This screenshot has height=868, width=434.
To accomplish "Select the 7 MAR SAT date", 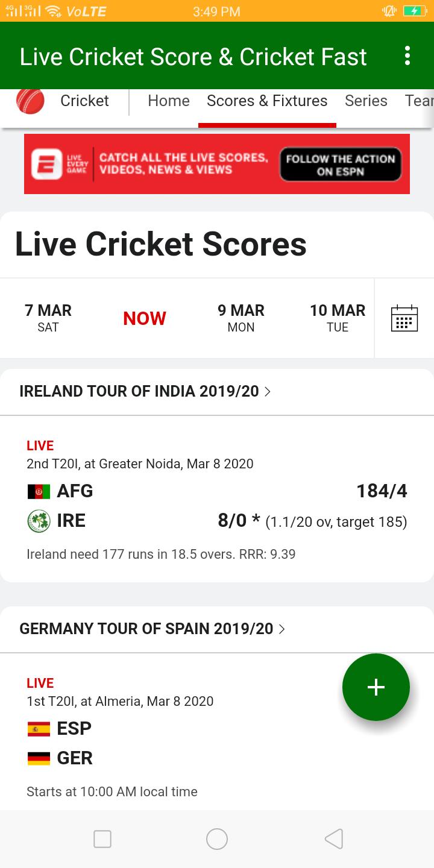I will coord(48,318).
